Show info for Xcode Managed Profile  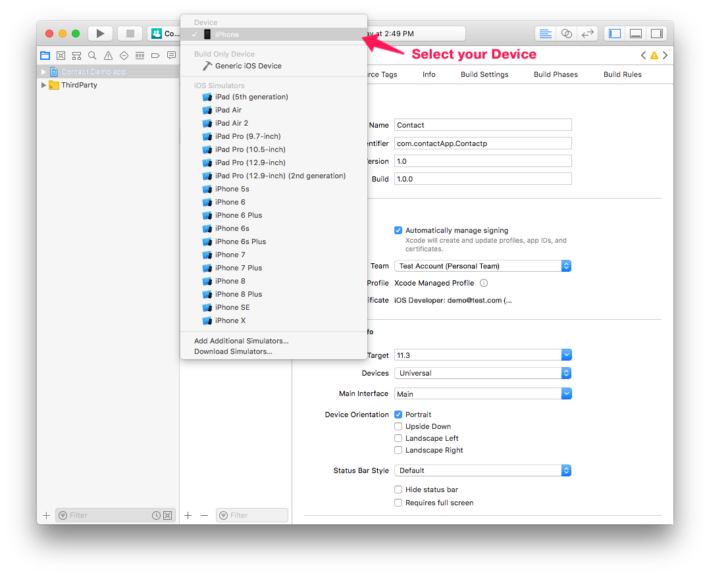pyautogui.click(x=483, y=283)
